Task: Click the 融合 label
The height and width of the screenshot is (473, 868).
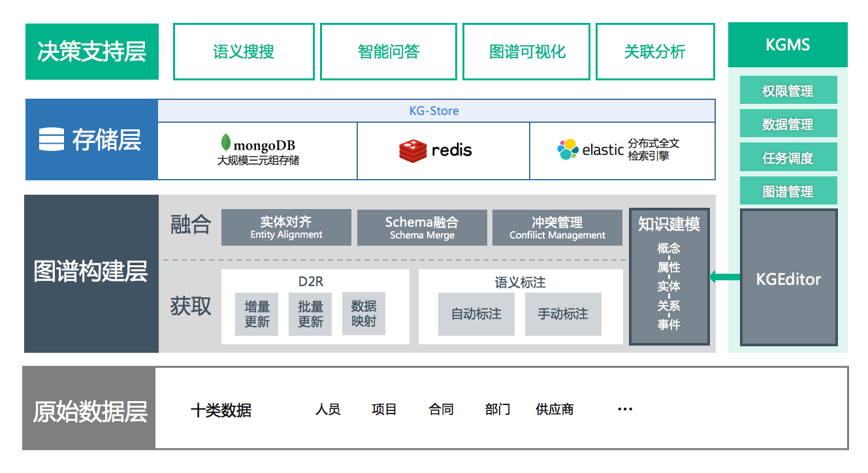Action: (x=191, y=225)
